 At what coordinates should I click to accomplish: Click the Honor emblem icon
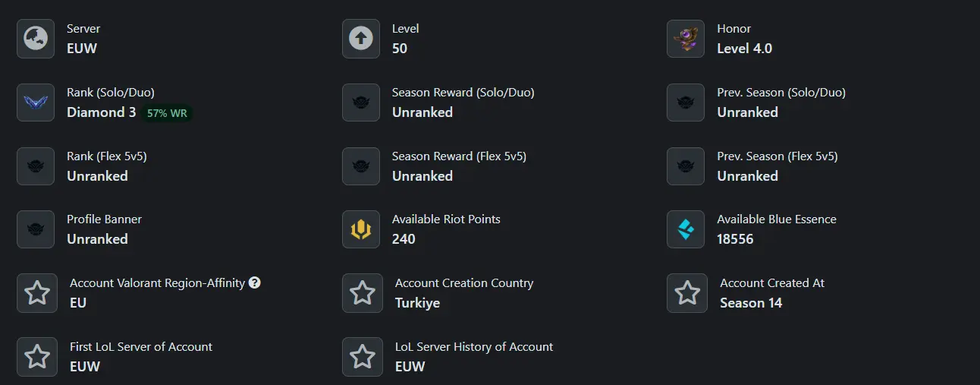click(x=686, y=39)
